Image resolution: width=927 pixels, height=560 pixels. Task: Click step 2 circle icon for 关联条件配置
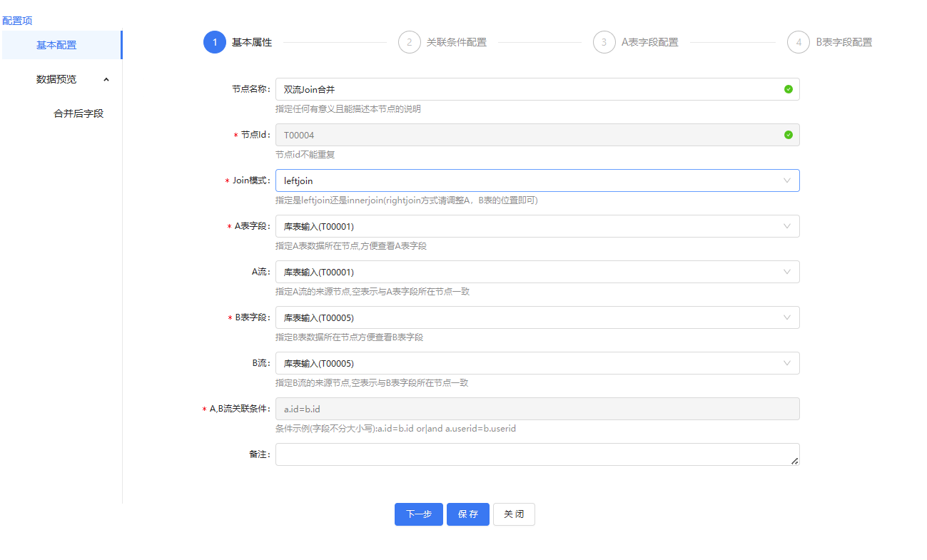tap(410, 42)
